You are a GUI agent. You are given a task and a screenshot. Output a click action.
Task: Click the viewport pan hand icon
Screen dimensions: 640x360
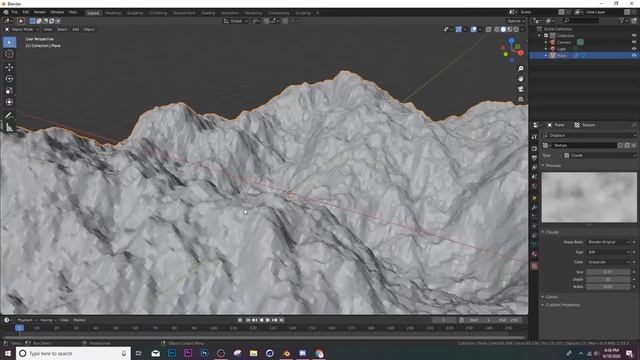(x=520, y=79)
